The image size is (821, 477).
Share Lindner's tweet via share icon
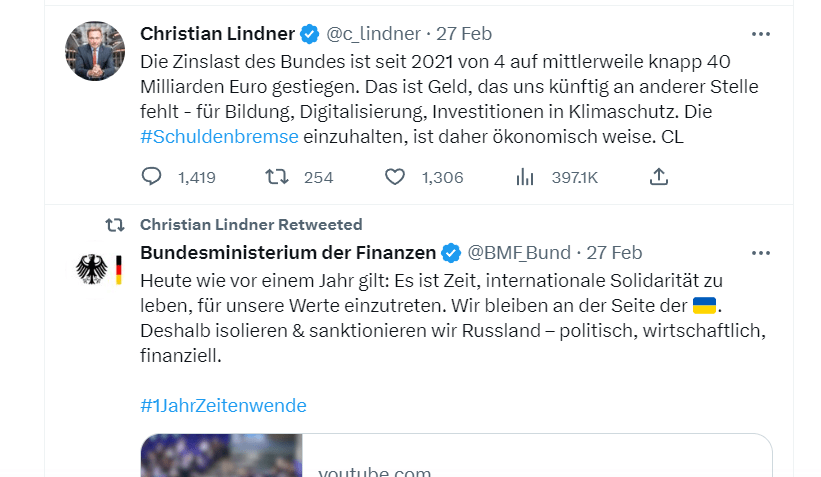pyautogui.click(x=658, y=177)
